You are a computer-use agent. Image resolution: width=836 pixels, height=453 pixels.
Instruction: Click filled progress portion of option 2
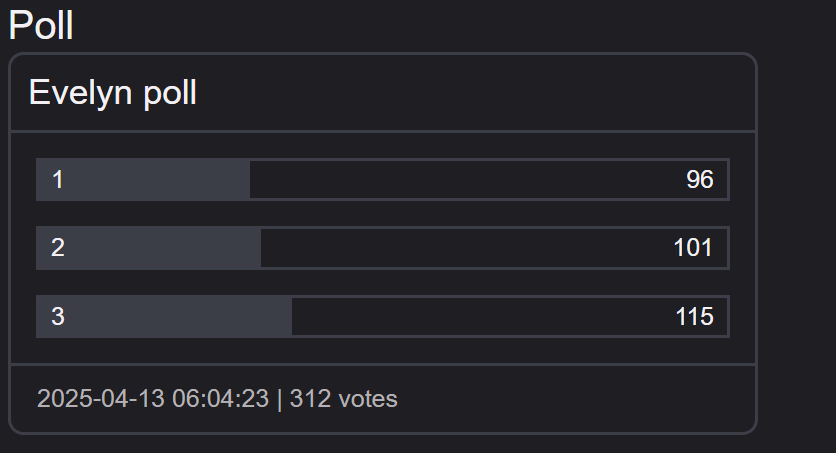pyautogui.click(x=148, y=248)
